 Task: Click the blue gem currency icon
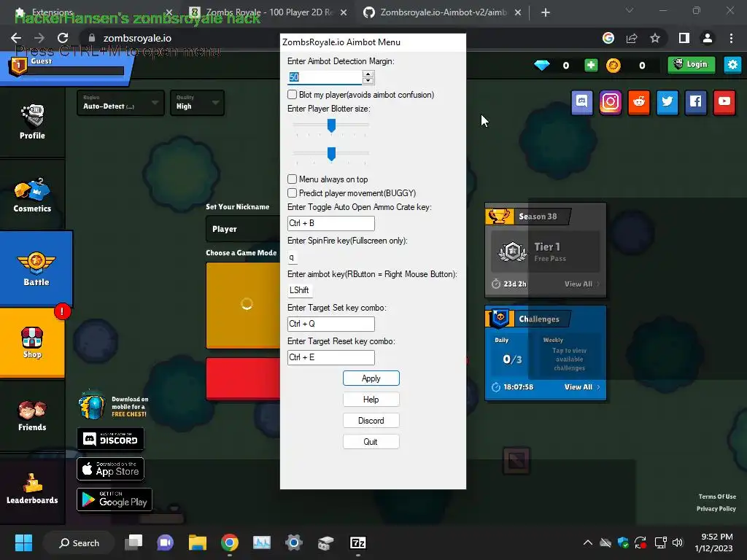coord(542,65)
